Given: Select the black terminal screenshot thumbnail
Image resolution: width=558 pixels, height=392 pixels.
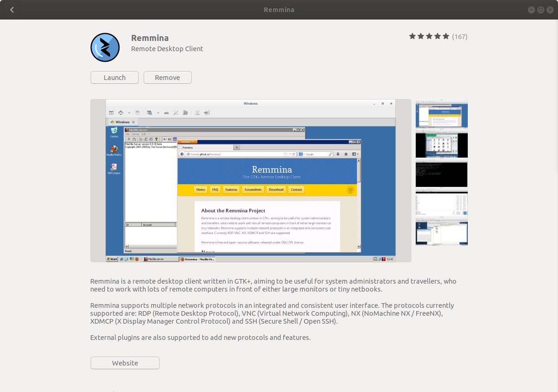Looking at the screenshot, I should click(x=442, y=174).
